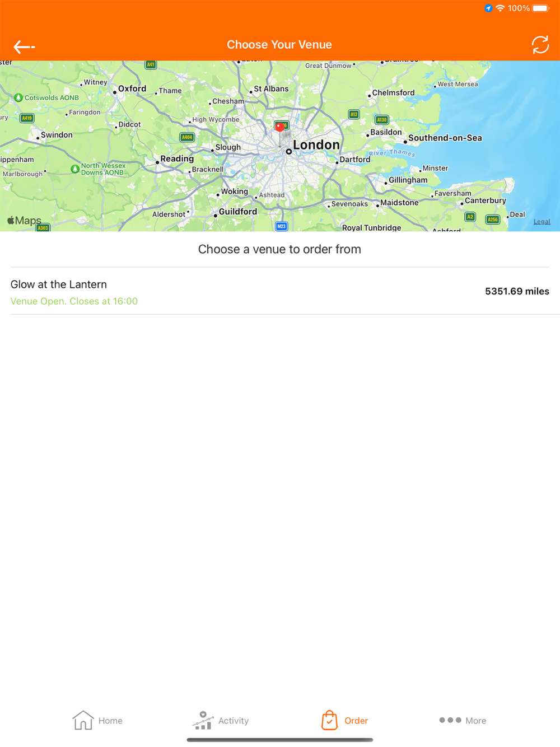Open the More three-dots icon
The image size is (560, 747).
[x=450, y=720]
